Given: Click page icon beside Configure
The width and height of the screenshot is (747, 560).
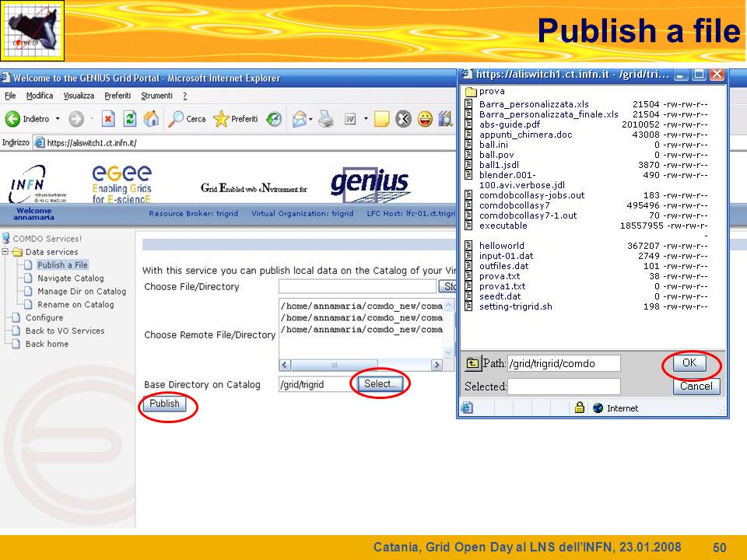Looking at the screenshot, I should 16,317.
